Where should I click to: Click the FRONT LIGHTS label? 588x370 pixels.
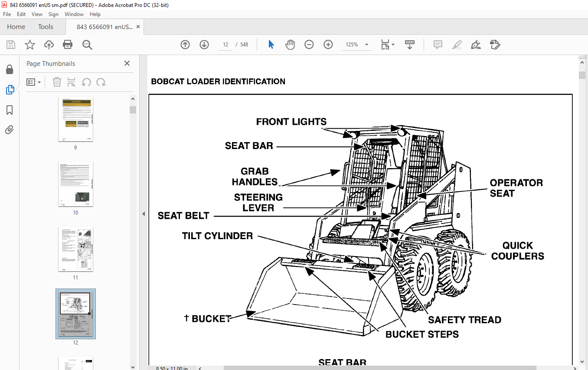[x=291, y=122]
